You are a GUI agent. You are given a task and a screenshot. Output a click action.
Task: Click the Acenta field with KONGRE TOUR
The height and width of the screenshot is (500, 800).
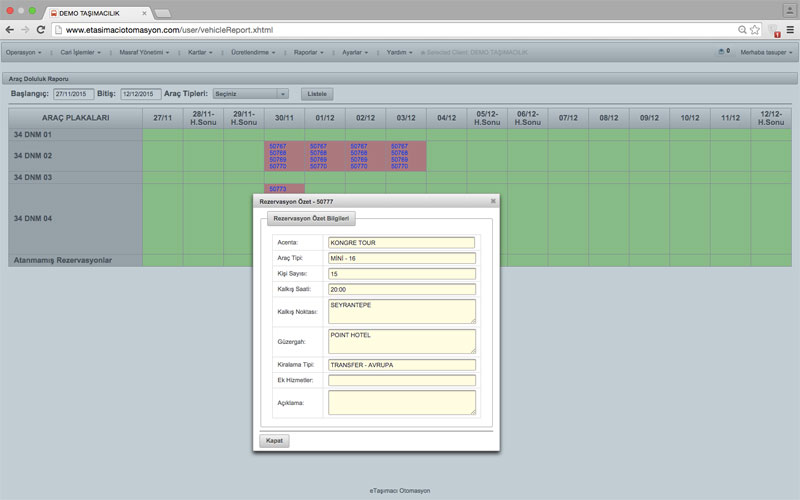[402, 242]
